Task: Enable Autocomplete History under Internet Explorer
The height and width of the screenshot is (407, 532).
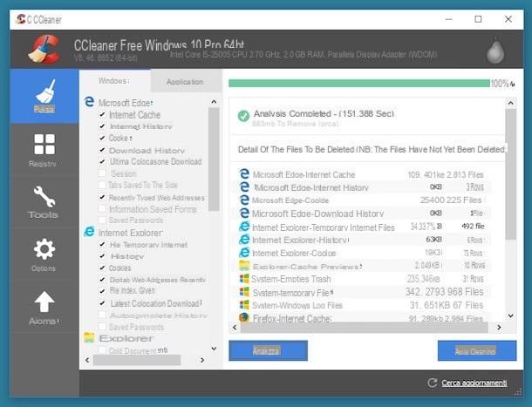Action: [x=102, y=315]
